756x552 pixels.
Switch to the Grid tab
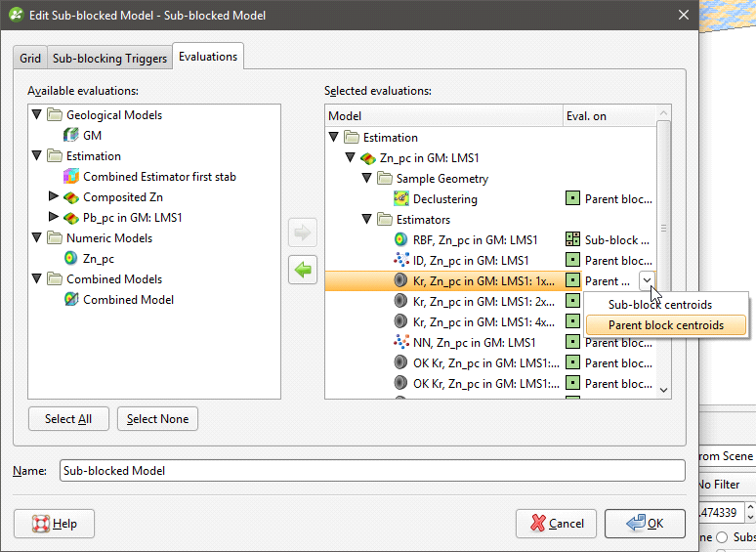pos(30,59)
